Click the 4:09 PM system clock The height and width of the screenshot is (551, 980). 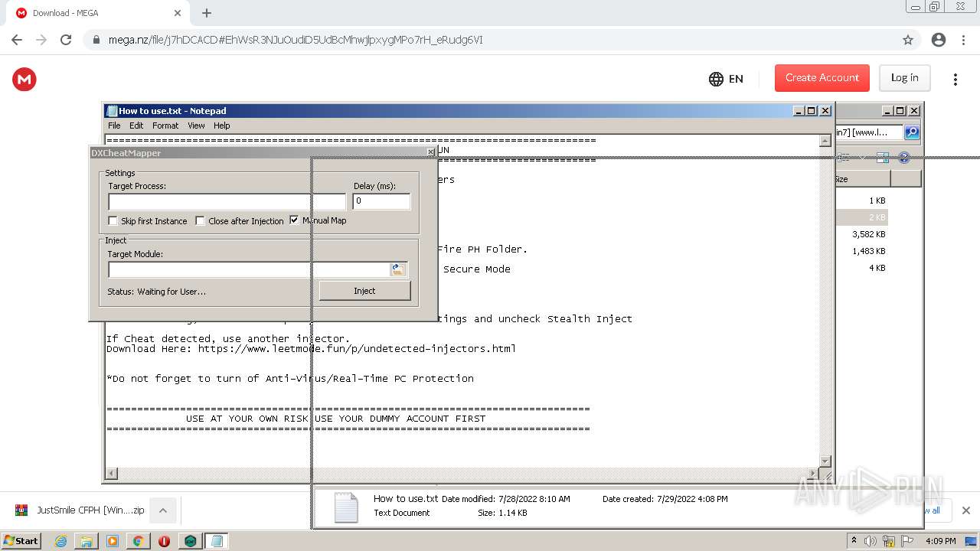point(940,541)
